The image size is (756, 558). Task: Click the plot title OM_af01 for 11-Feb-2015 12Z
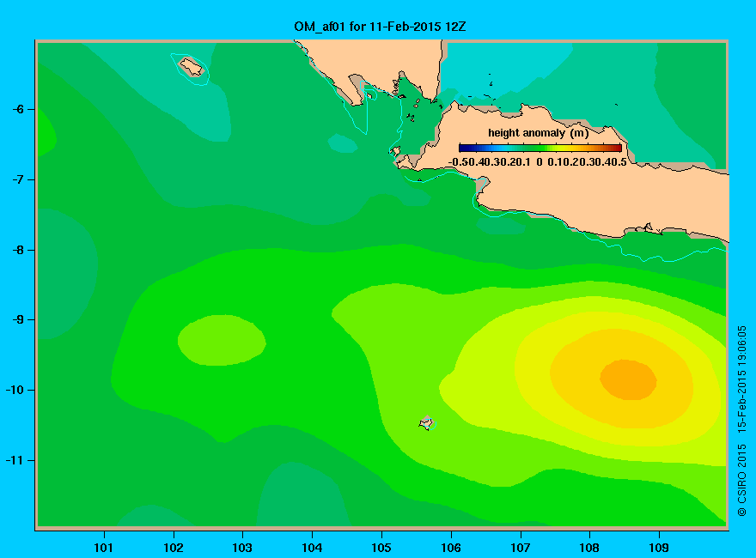click(x=380, y=27)
